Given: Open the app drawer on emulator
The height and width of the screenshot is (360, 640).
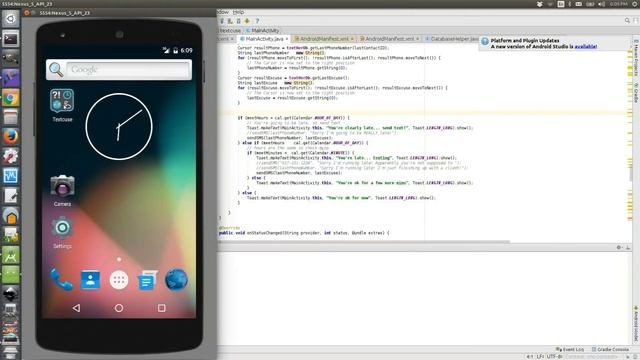Looking at the screenshot, I should coord(119,280).
